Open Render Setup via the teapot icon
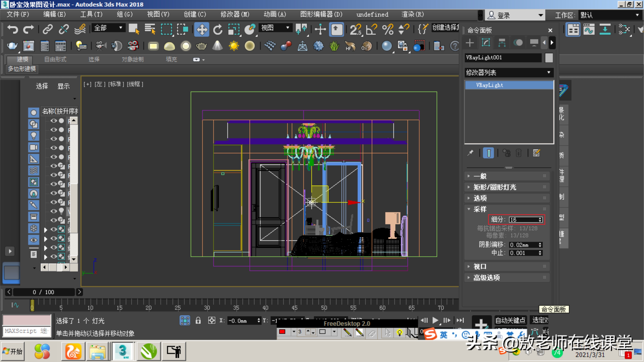 pos(12,46)
